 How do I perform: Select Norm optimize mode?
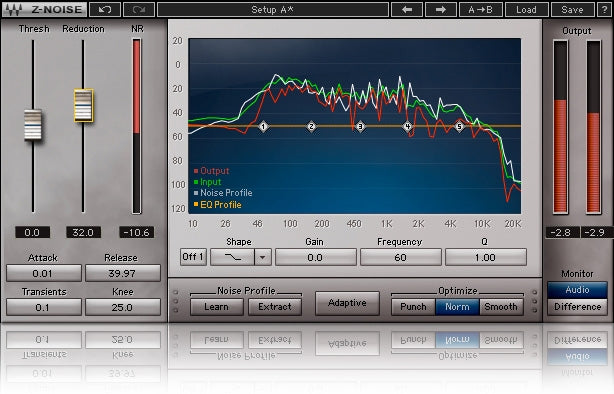click(x=457, y=307)
